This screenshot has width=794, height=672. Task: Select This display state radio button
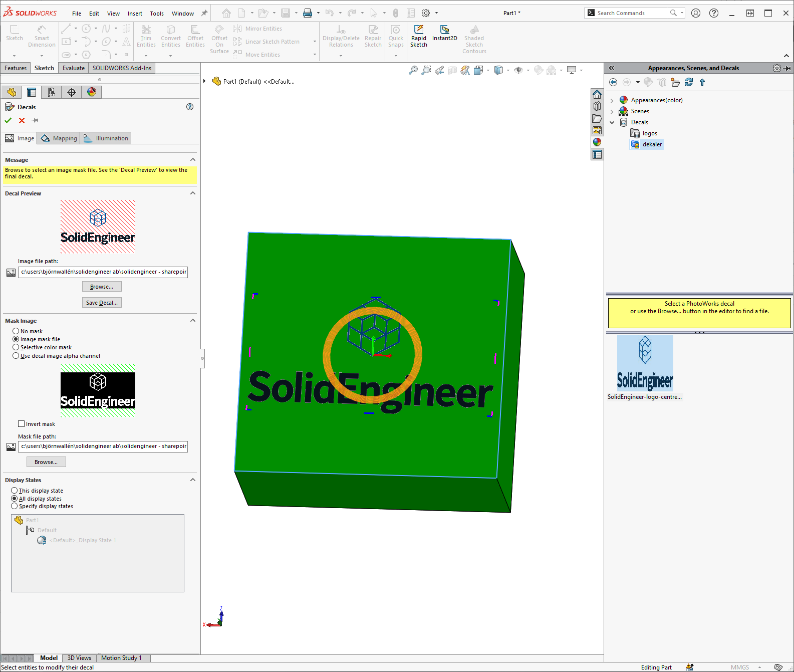pyautogui.click(x=15, y=491)
